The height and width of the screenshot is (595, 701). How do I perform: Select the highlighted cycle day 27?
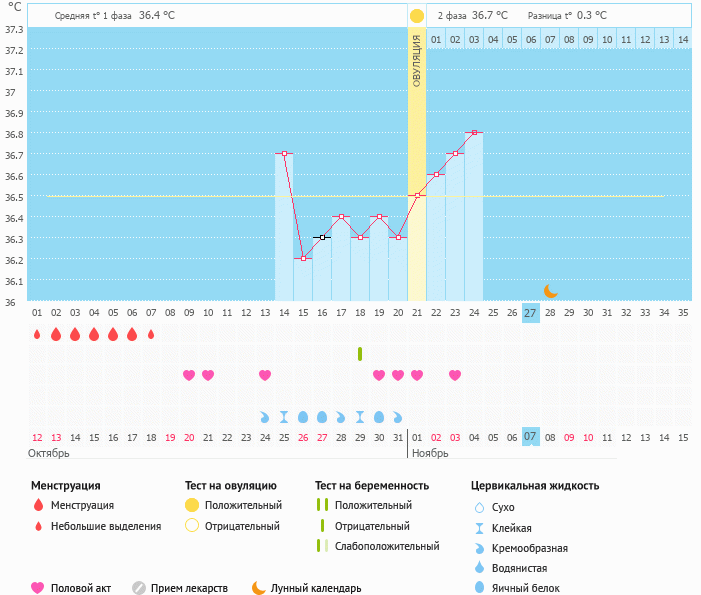click(x=530, y=312)
